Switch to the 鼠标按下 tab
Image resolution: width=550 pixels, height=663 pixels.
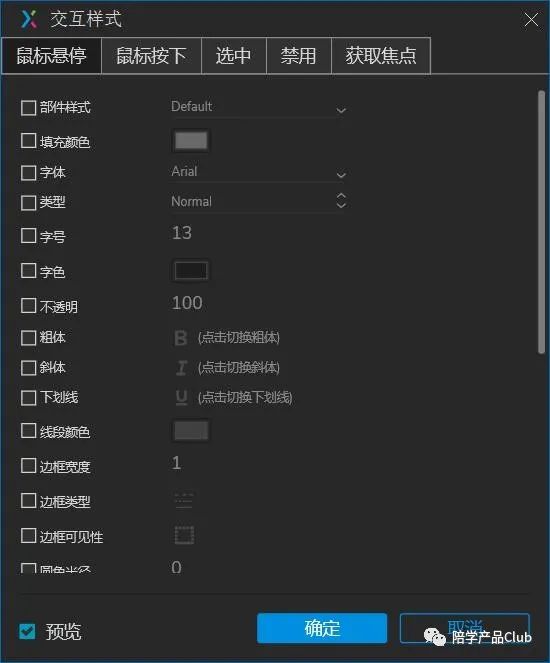tap(151, 56)
